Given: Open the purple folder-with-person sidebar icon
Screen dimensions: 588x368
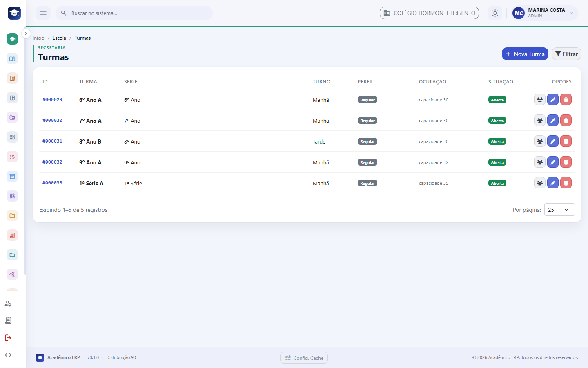Looking at the screenshot, I should (12, 117).
